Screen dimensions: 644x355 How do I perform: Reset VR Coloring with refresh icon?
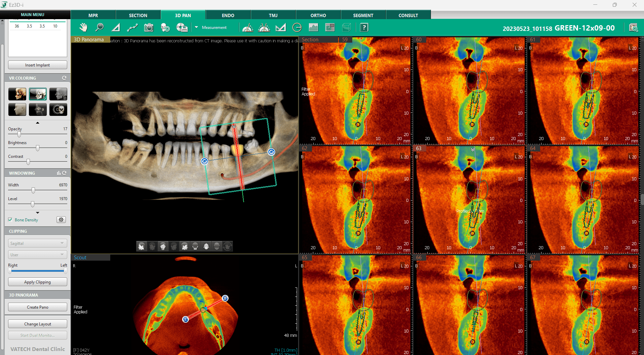[64, 78]
